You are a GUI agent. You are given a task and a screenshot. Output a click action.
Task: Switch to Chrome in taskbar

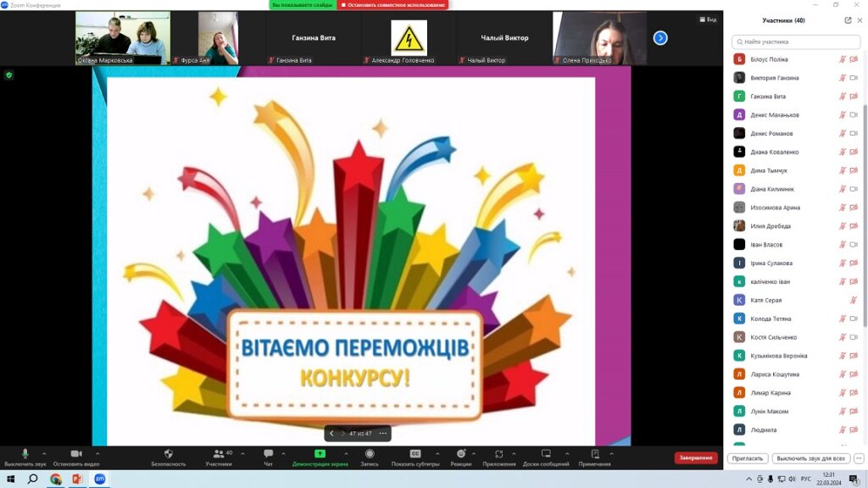[x=55, y=480]
